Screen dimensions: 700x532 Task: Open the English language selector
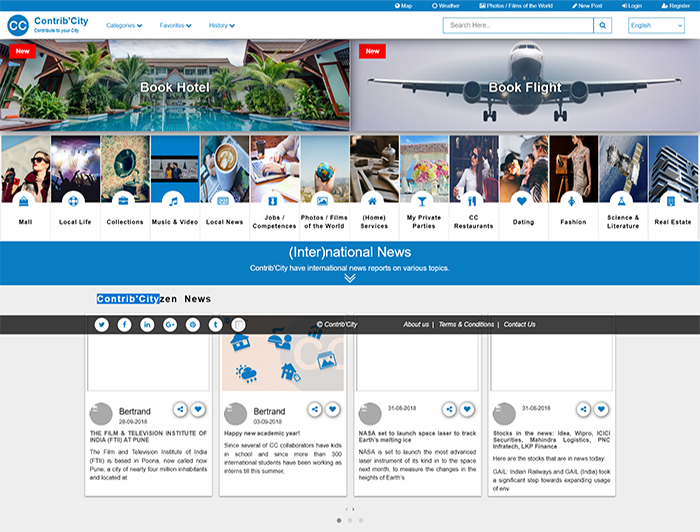tap(655, 25)
